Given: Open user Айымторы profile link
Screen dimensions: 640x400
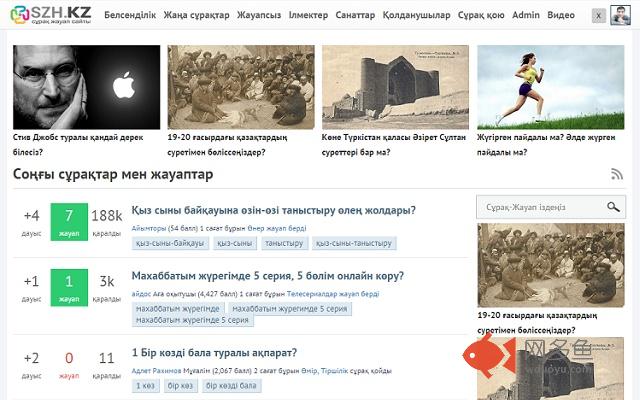Looking at the screenshot, I should click(x=149, y=228).
